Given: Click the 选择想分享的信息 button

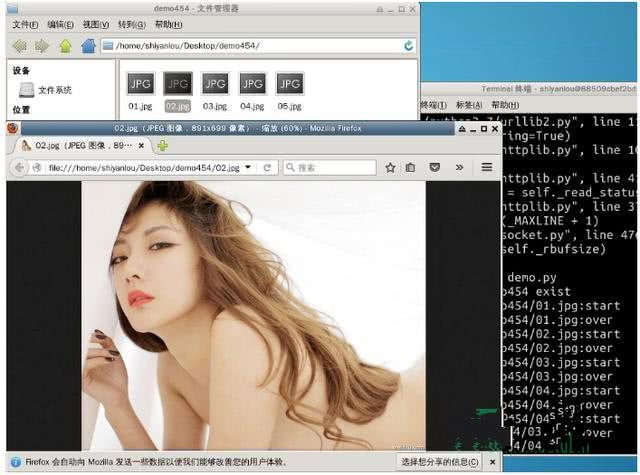Looking at the screenshot, I should [439, 462].
